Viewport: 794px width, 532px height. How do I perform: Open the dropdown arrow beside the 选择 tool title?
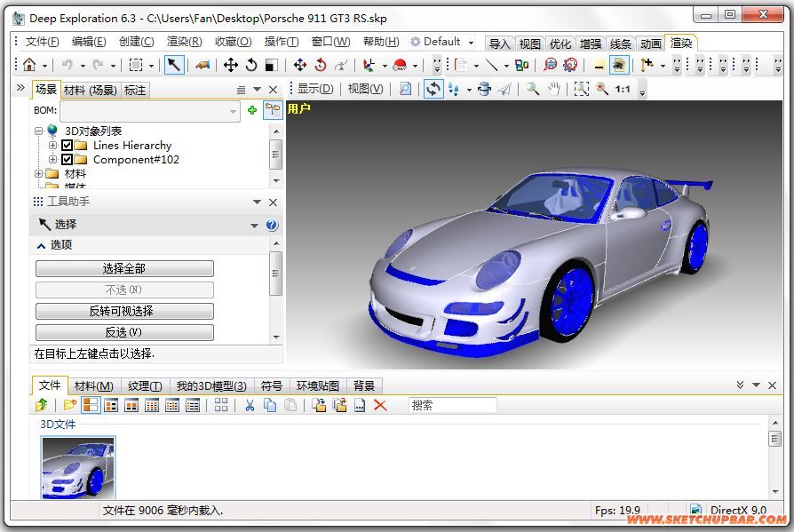pyautogui.click(x=254, y=226)
